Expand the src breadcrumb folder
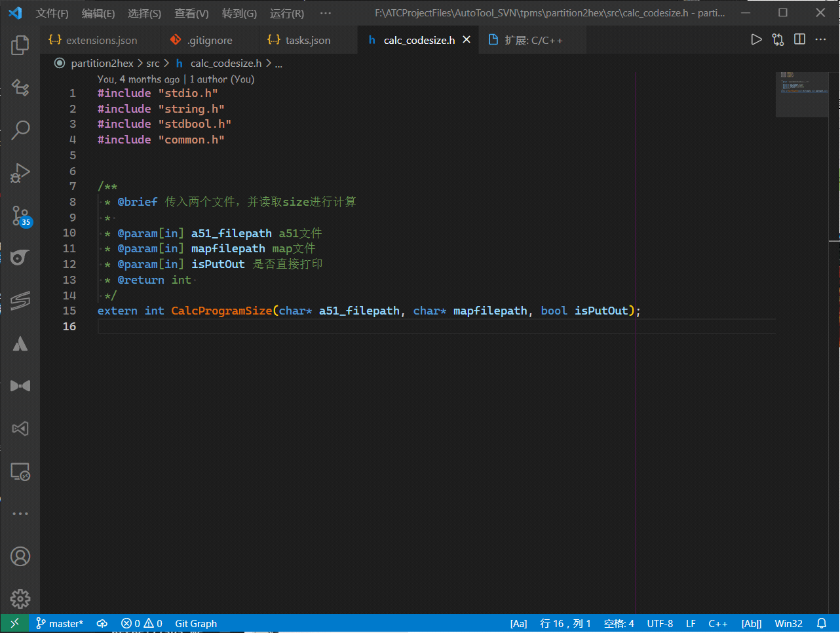 pos(153,64)
